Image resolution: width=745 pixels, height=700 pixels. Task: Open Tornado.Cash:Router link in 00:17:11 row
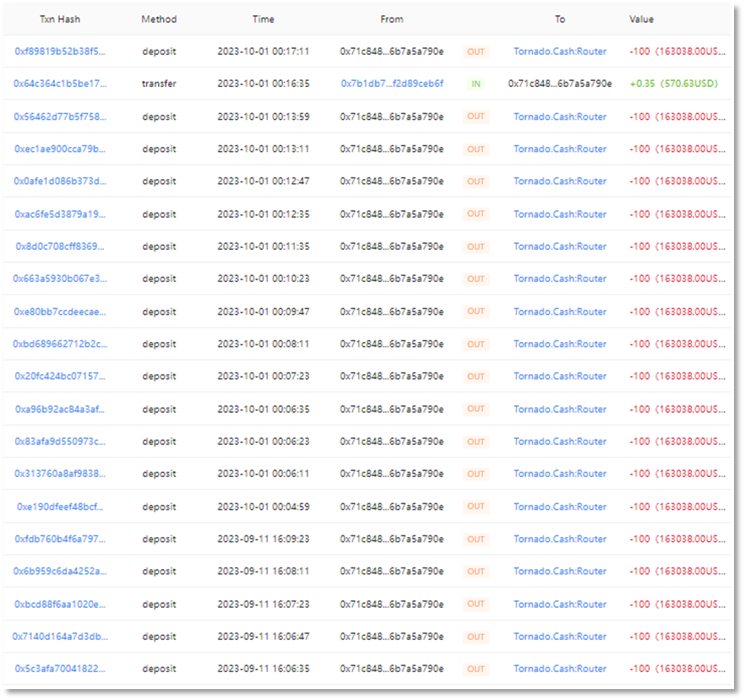pos(559,52)
